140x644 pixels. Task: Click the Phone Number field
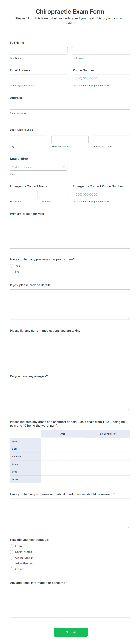[101, 78]
